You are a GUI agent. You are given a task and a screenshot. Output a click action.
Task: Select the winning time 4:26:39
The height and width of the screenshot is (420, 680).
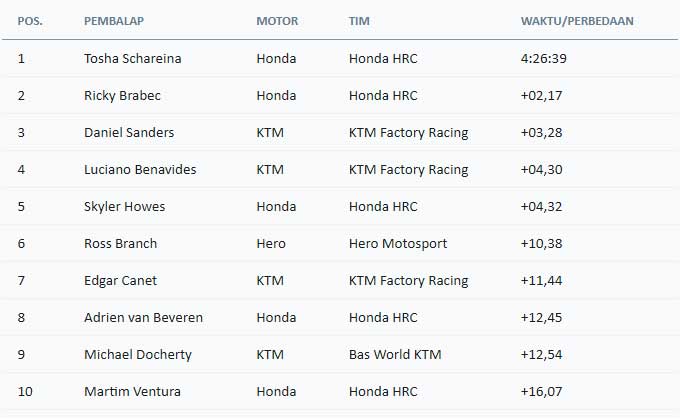[544, 59]
